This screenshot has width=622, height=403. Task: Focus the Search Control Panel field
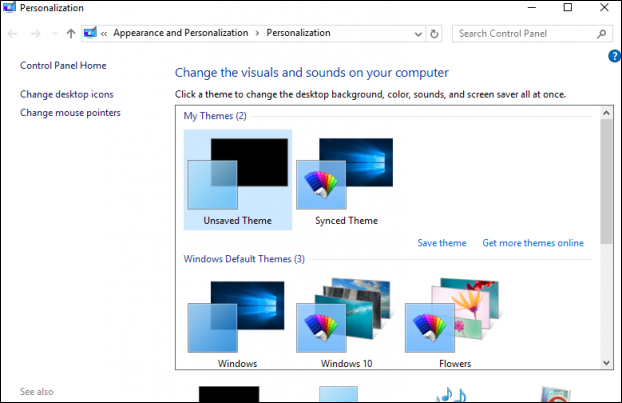pos(531,34)
